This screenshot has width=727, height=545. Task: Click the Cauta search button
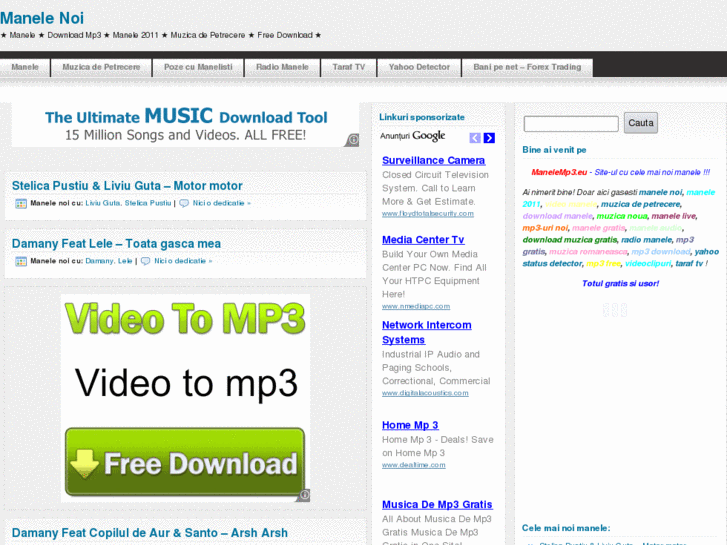pos(641,123)
